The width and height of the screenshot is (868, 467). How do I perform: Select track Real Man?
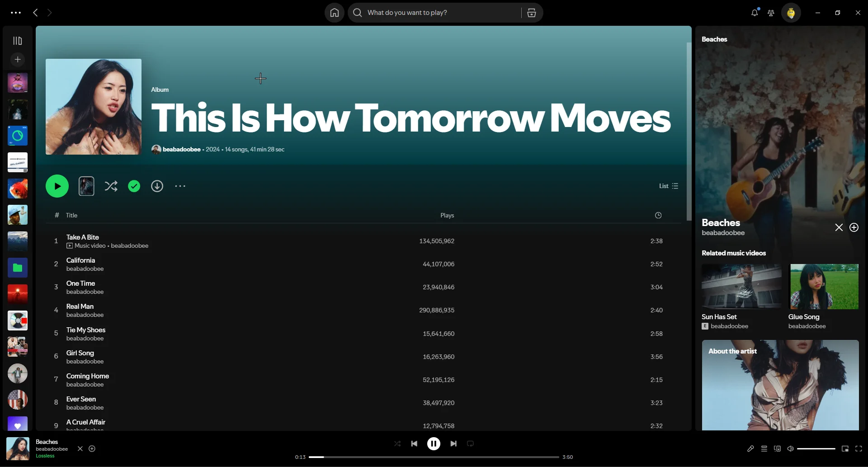(363, 310)
